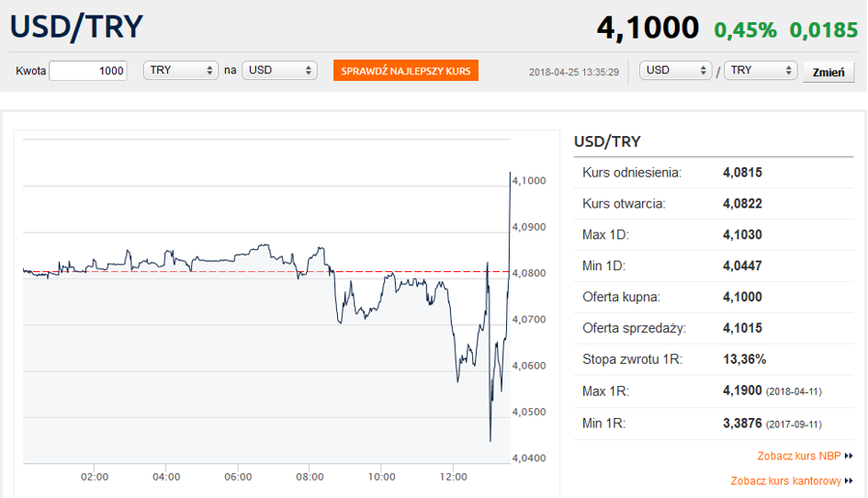Click the double-arrow icon beside Zobacz kurs kantorowy

[x=849, y=481]
